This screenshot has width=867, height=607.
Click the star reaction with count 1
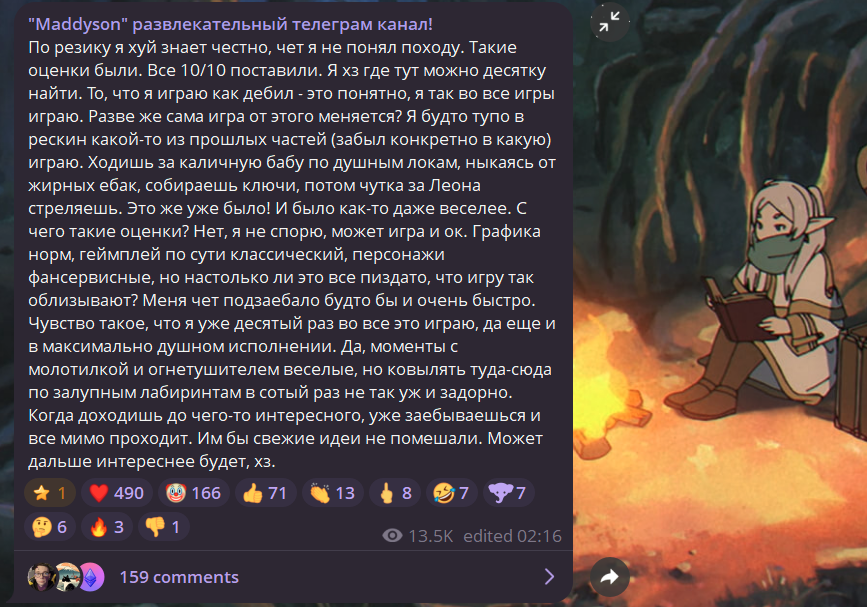50,493
